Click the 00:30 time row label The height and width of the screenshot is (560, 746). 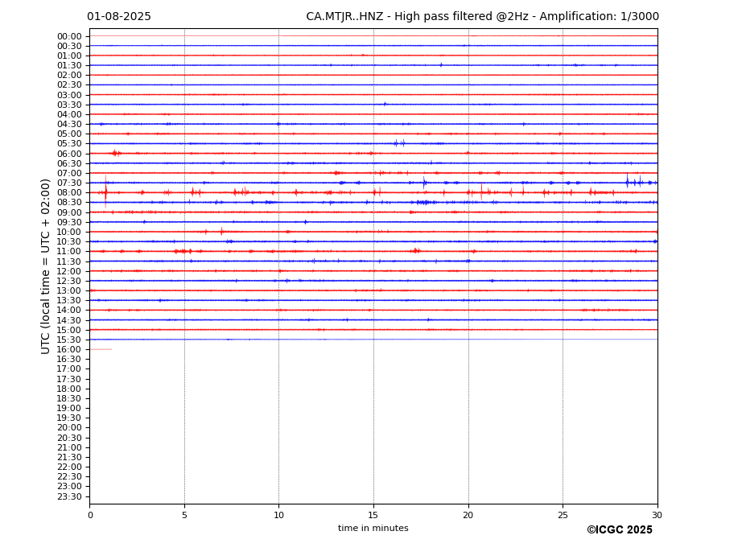tap(69, 46)
